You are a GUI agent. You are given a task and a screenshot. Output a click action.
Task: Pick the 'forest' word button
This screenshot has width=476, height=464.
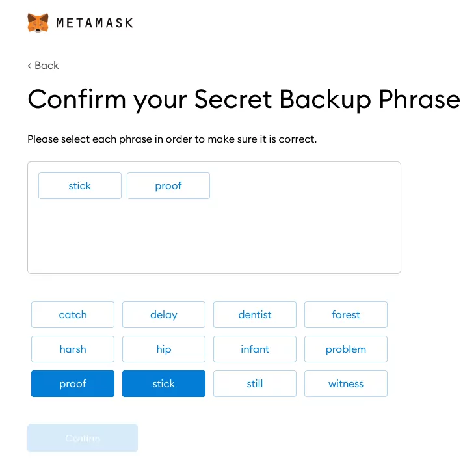coord(346,315)
